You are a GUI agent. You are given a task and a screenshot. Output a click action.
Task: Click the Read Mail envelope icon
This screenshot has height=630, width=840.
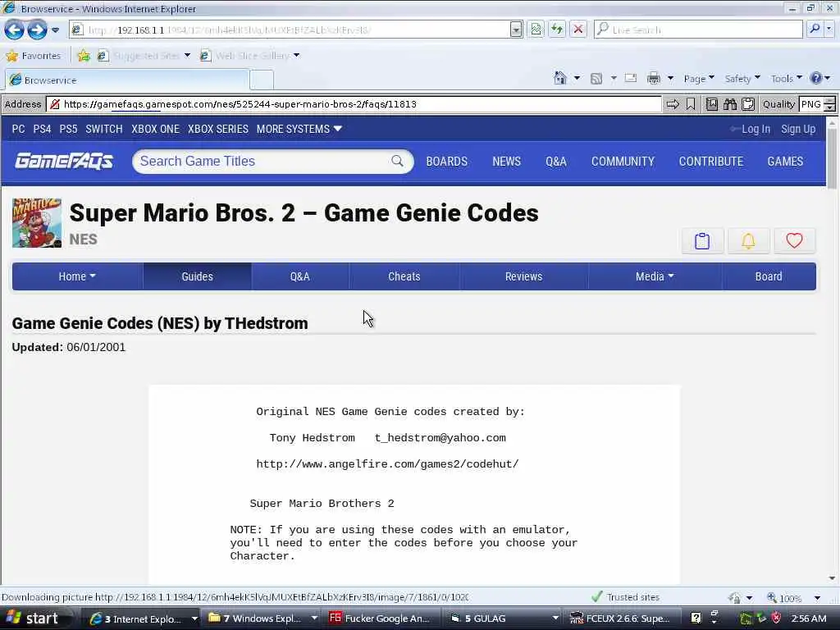click(x=631, y=78)
